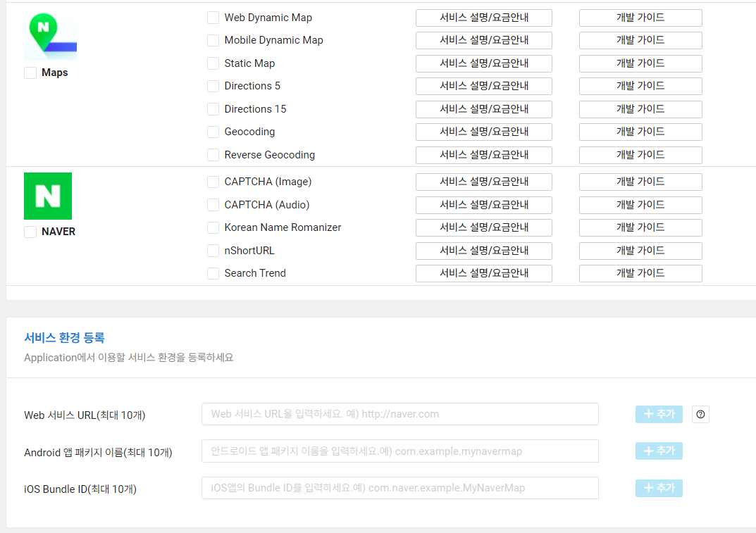This screenshot has width=756, height=533.
Task: Click the Web Dynamic Map label
Action: (x=268, y=18)
